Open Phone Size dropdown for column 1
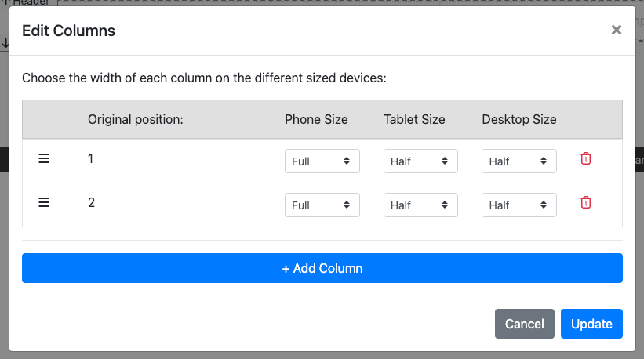644x359 pixels. [x=322, y=161]
